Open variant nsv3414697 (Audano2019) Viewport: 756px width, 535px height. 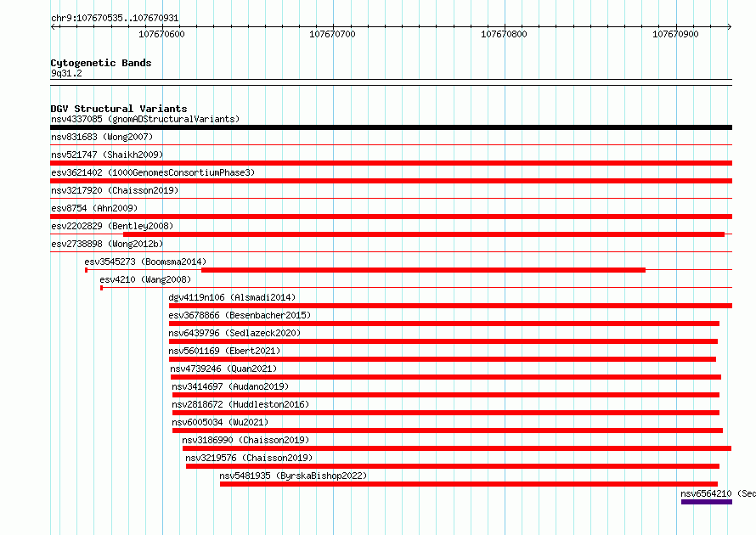click(230, 386)
